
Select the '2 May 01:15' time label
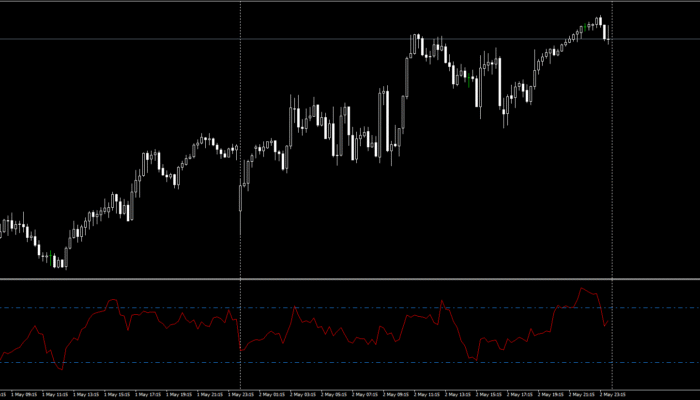tap(272, 395)
